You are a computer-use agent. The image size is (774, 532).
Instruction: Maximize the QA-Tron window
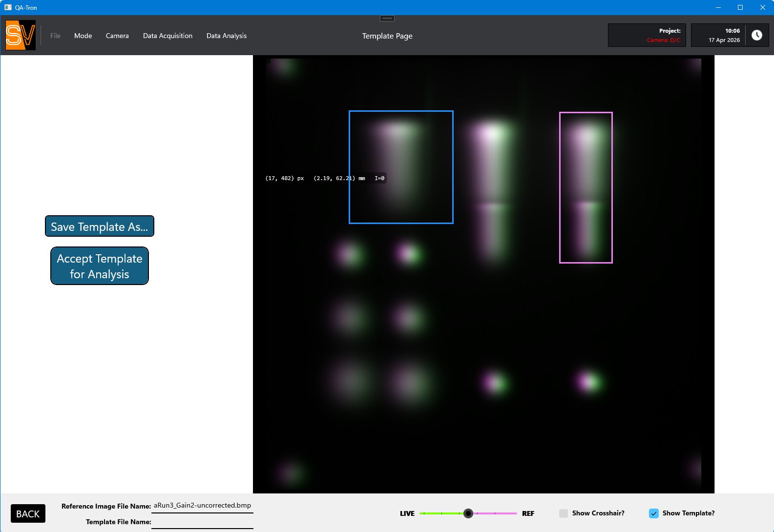click(x=740, y=7)
